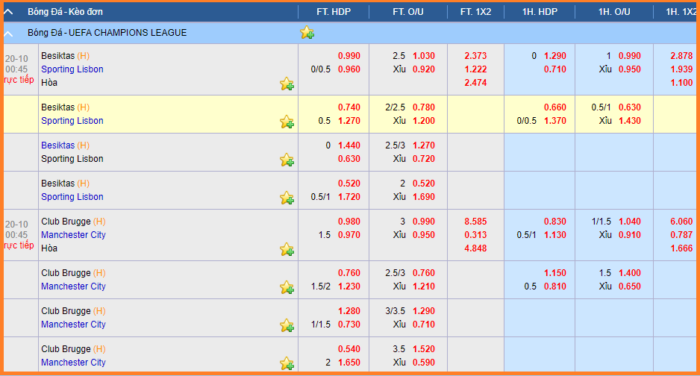Star the UEFA Champions League header
The width and height of the screenshot is (700, 376).
coord(307,33)
